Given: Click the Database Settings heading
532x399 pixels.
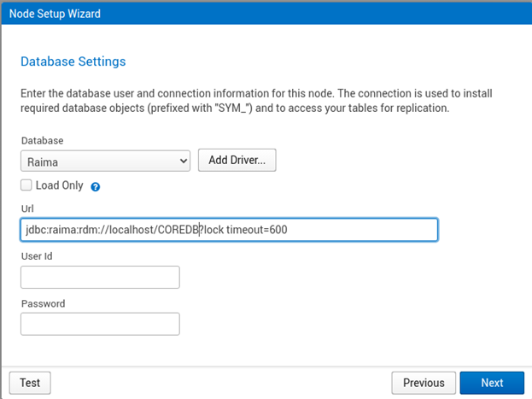Looking at the screenshot, I should point(73,62).
